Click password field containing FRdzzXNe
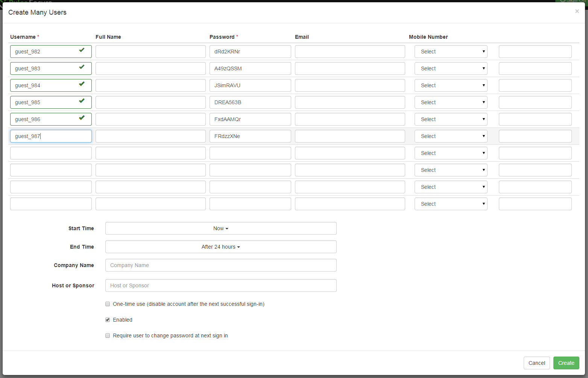This screenshot has width=588, height=378. click(250, 136)
